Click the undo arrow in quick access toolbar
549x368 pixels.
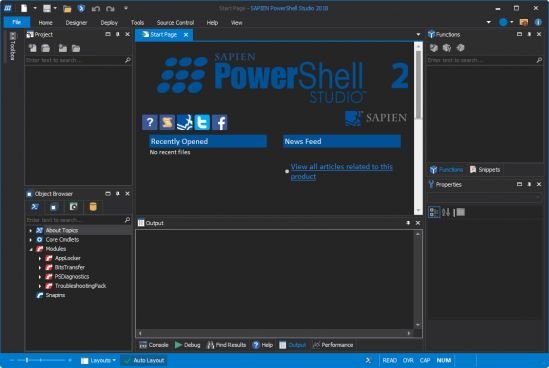coord(96,9)
